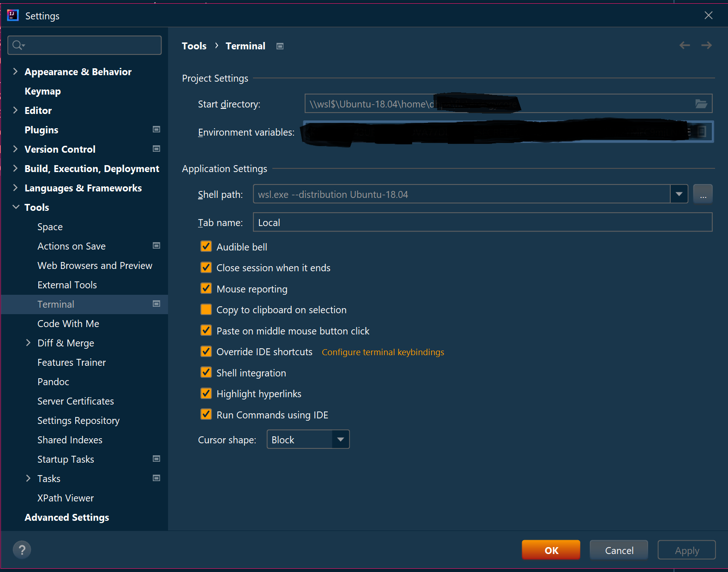Select External Tools
This screenshot has height=572, width=728.
click(67, 285)
